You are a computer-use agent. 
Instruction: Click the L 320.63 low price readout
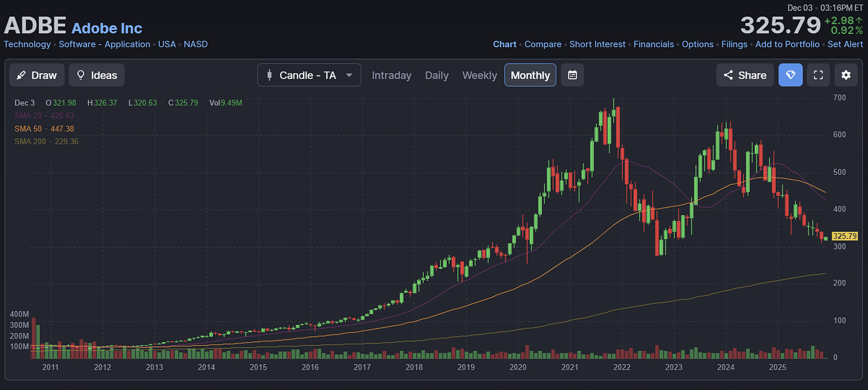click(142, 103)
